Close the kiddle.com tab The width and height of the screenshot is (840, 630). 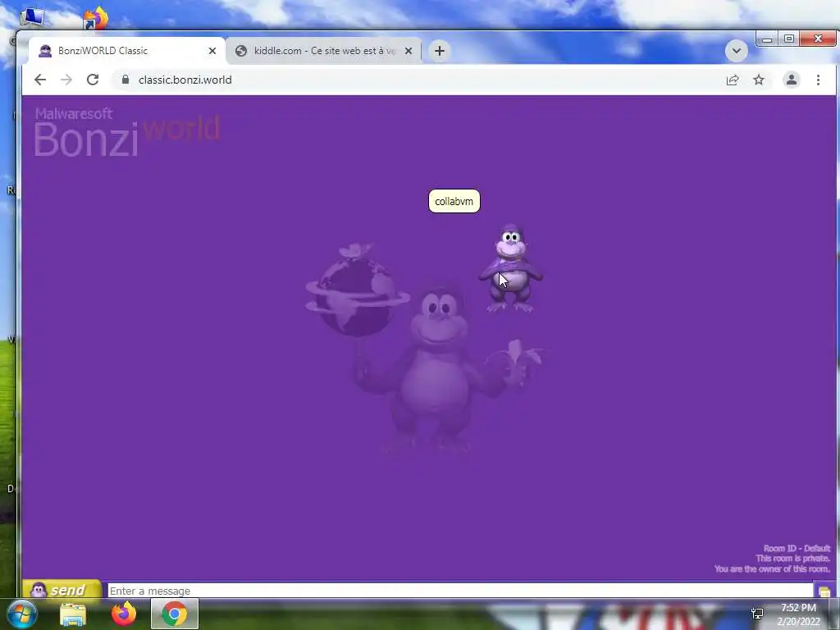(409, 51)
